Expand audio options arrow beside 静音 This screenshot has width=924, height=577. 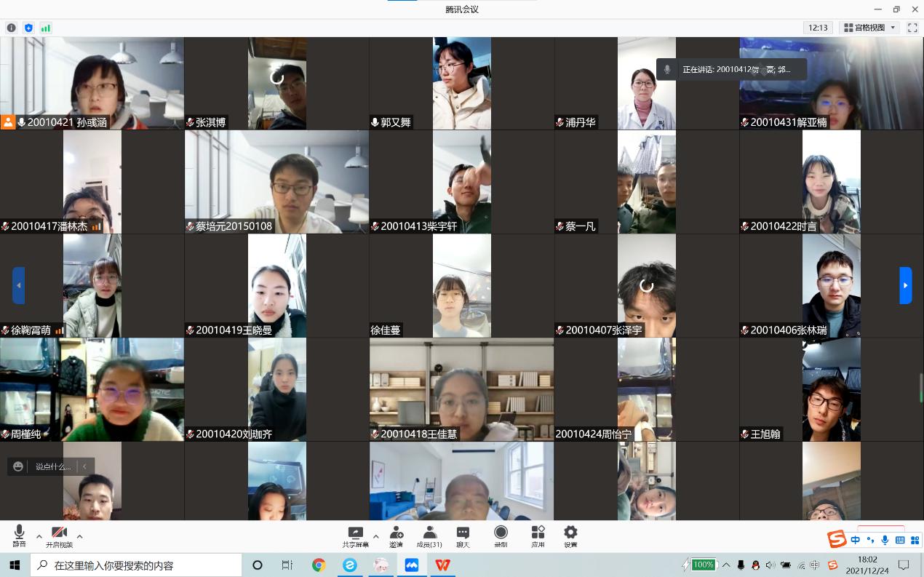coord(39,536)
